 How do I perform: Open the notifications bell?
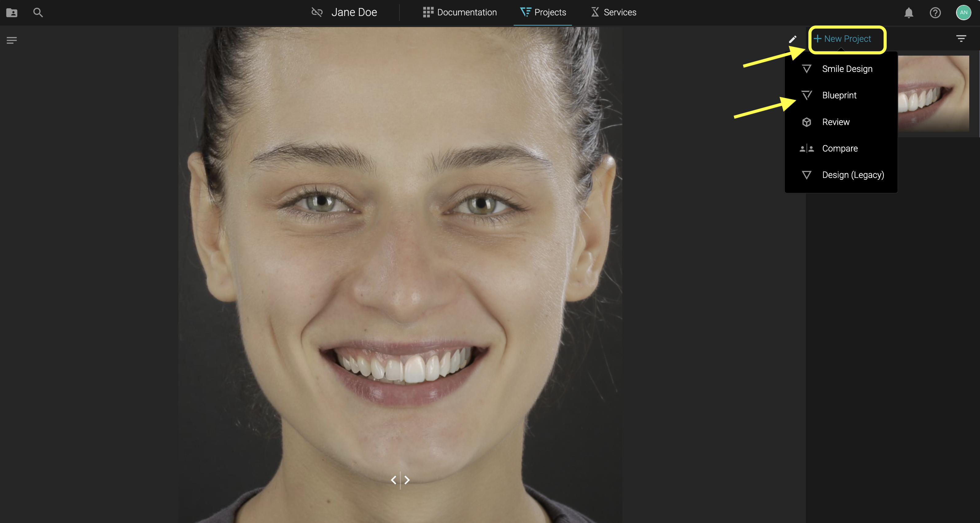tap(908, 13)
